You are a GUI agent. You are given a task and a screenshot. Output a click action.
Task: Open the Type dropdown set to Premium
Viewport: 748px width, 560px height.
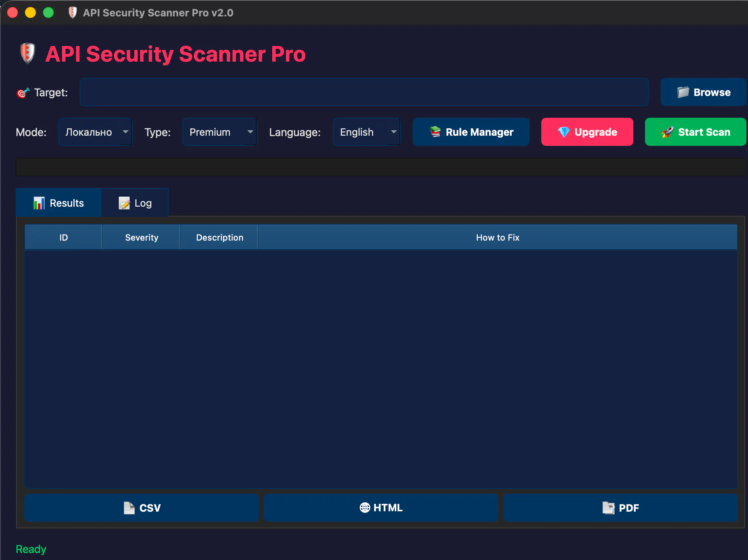click(x=220, y=132)
